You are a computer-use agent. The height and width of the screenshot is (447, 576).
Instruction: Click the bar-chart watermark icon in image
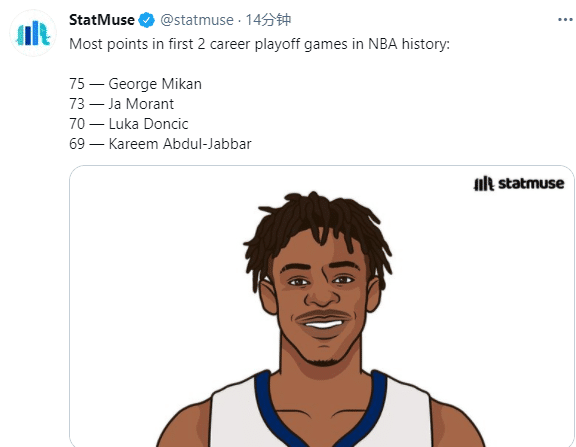[x=483, y=183]
